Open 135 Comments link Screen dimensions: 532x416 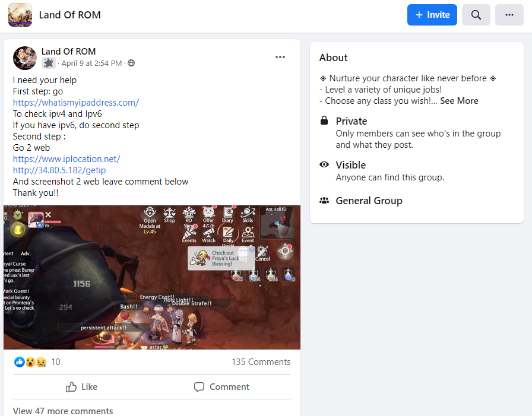click(x=261, y=362)
